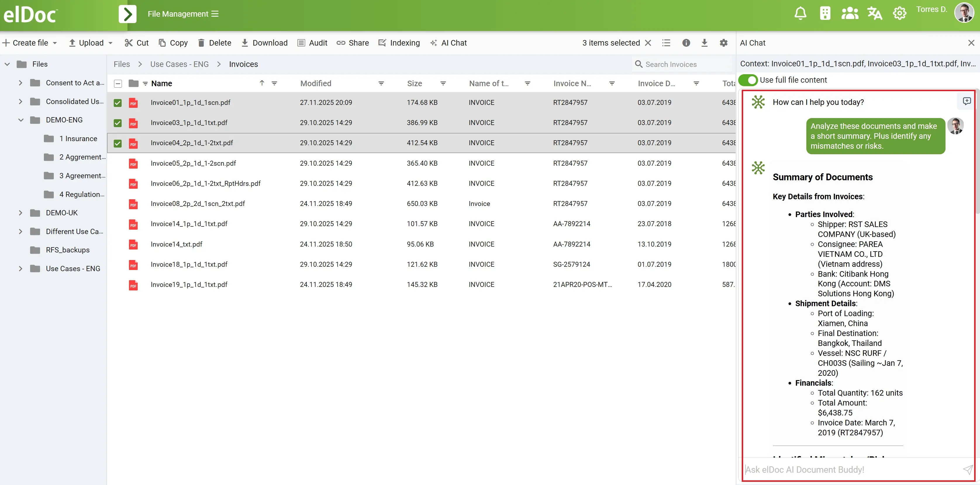
Task: Click the info icon in toolbar
Action: [x=686, y=43]
